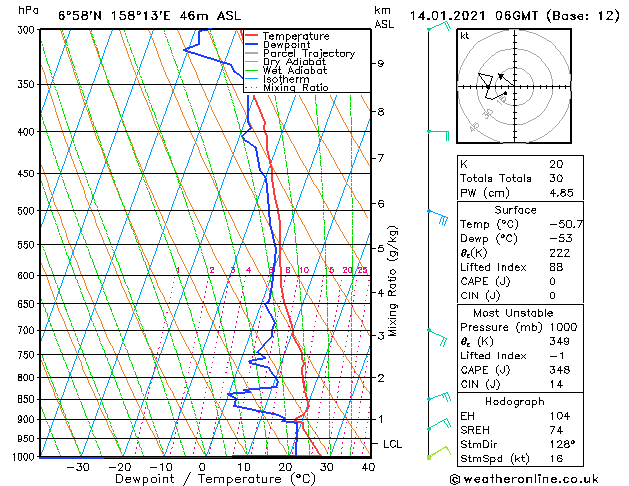The height and width of the screenshot is (486, 629).
Task: Click the Most Unstable CAPE value 348
Action: [x=560, y=370]
